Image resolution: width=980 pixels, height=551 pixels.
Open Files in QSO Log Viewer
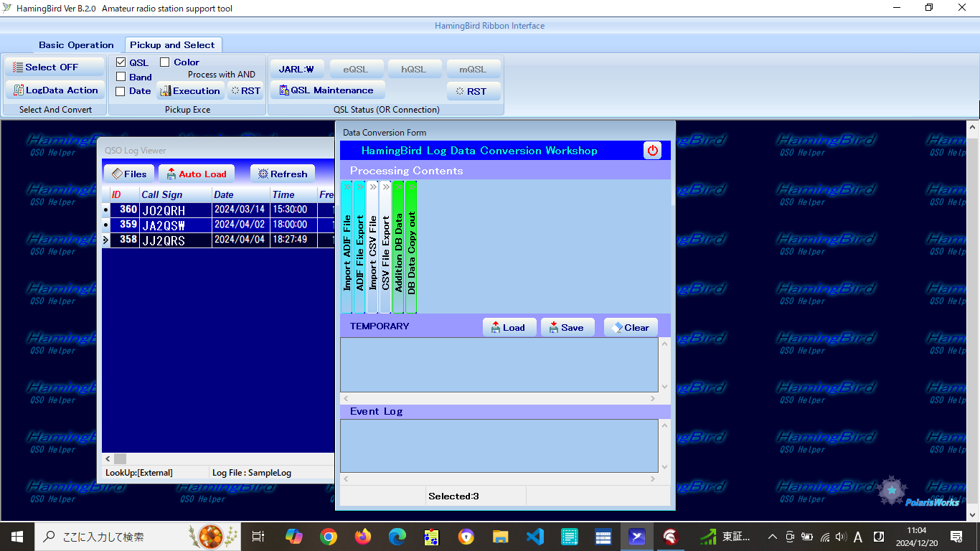(x=129, y=174)
